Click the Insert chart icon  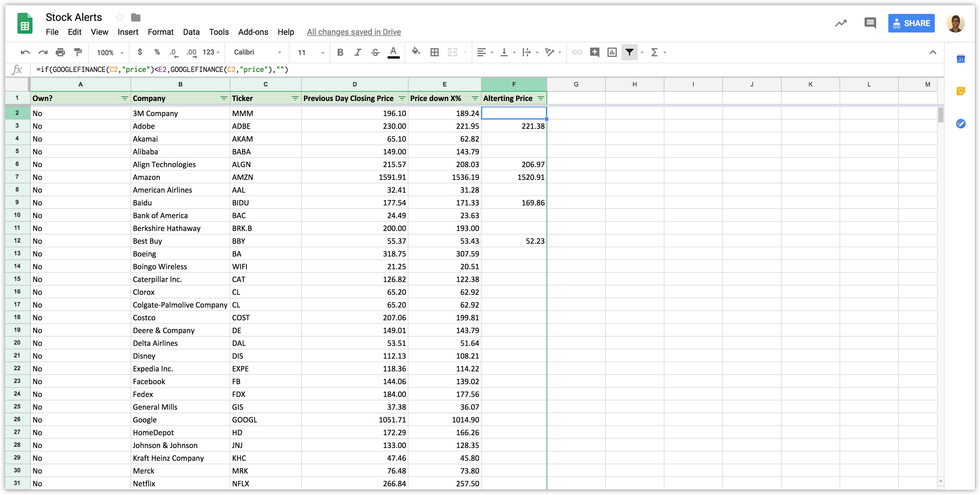point(612,53)
